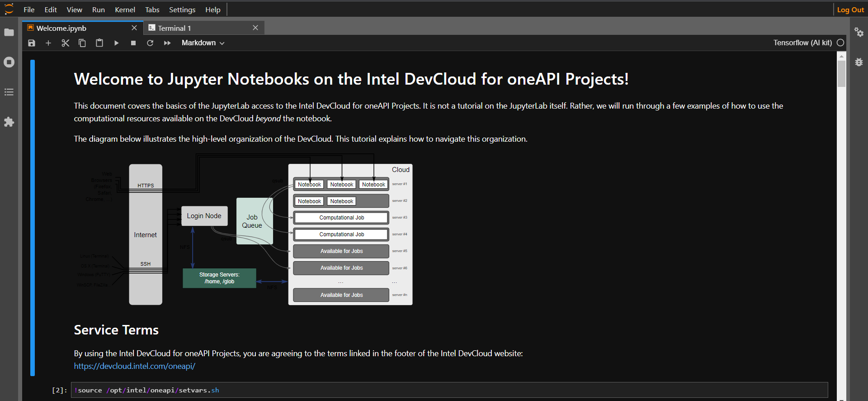Open the extension manager puzzle icon
Viewport: 868px width, 401px height.
(9, 122)
